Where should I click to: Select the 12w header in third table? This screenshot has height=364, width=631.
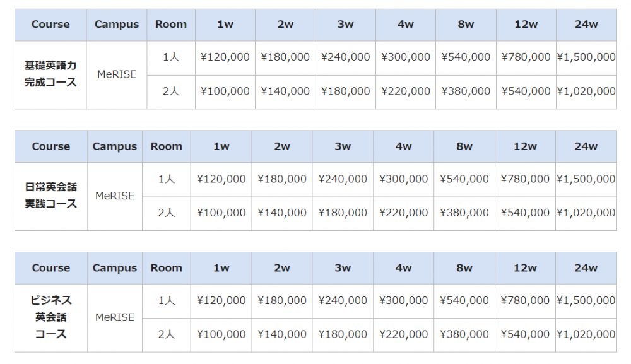tap(525, 268)
